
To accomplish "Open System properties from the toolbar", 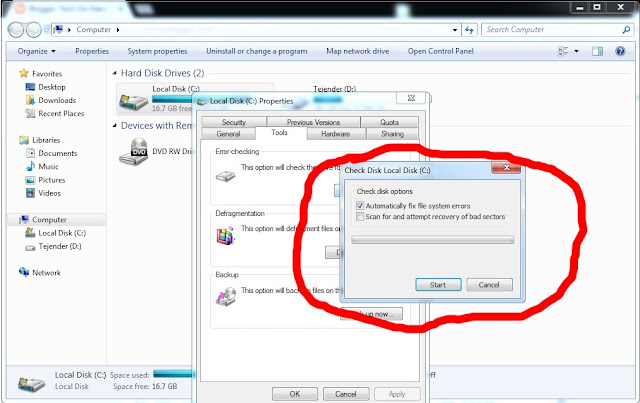I will click(157, 51).
